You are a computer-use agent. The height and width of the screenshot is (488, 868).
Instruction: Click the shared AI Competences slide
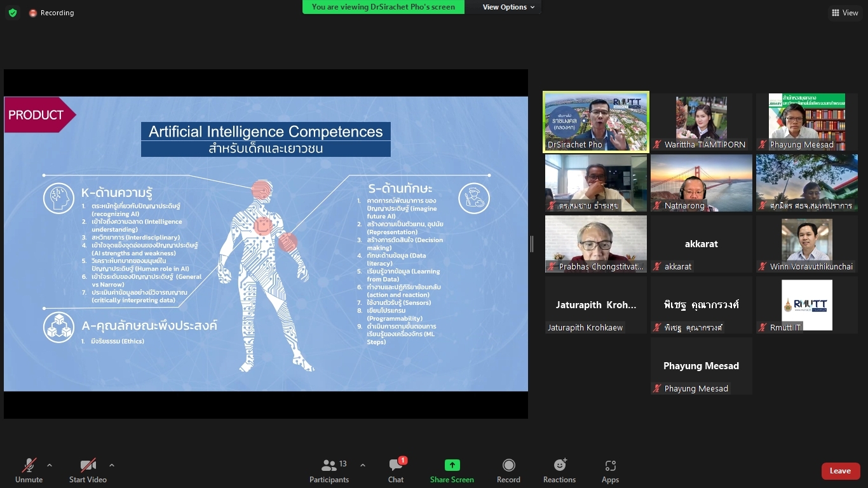[x=266, y=243]
